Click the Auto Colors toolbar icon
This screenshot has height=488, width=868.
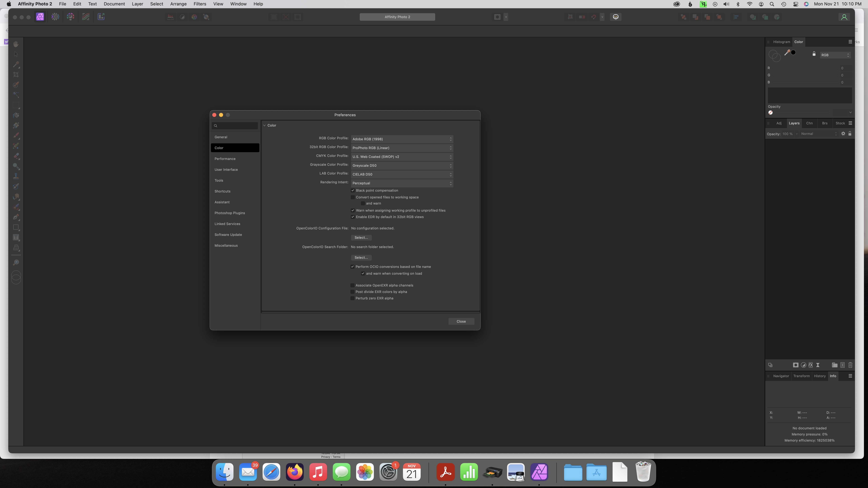click(194, 17)
